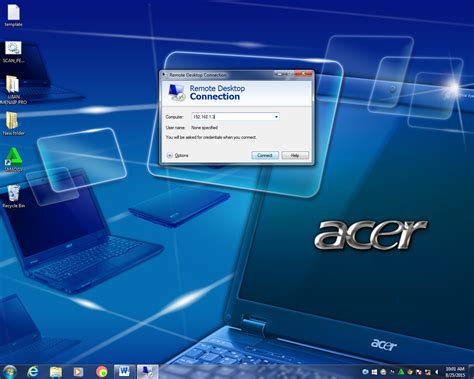This screenshot has width=474, height=379.
Task: Click the credentials notice text
Action: point(211,137)
